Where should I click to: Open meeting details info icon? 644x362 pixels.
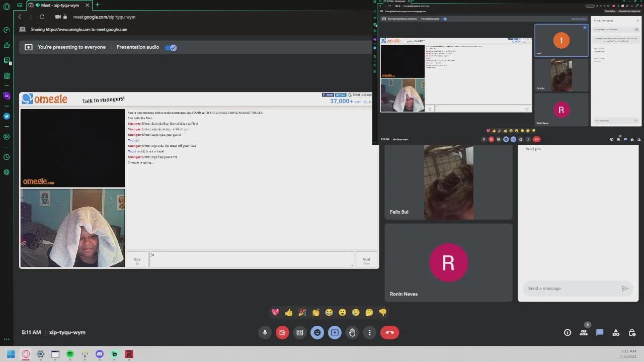pyautogui.click(x=568, y=332)
